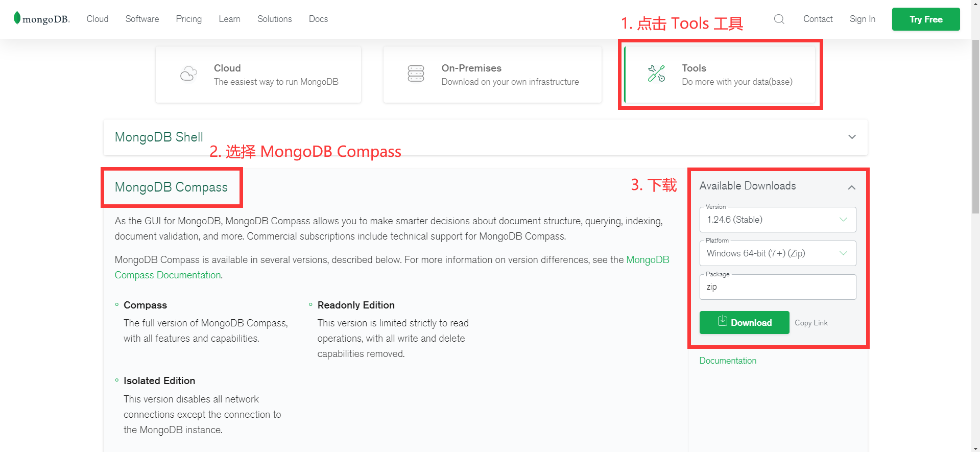The width and height of the screenshot is (980, 452).
Task: Select the Tools tab card
Action: (720, 75)
